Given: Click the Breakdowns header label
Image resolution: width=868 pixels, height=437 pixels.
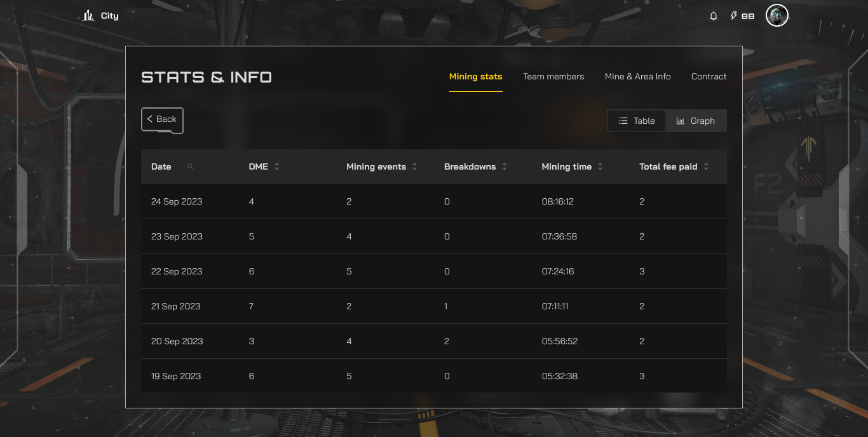Looking at the screenshot, I should (x=470, y=166).
